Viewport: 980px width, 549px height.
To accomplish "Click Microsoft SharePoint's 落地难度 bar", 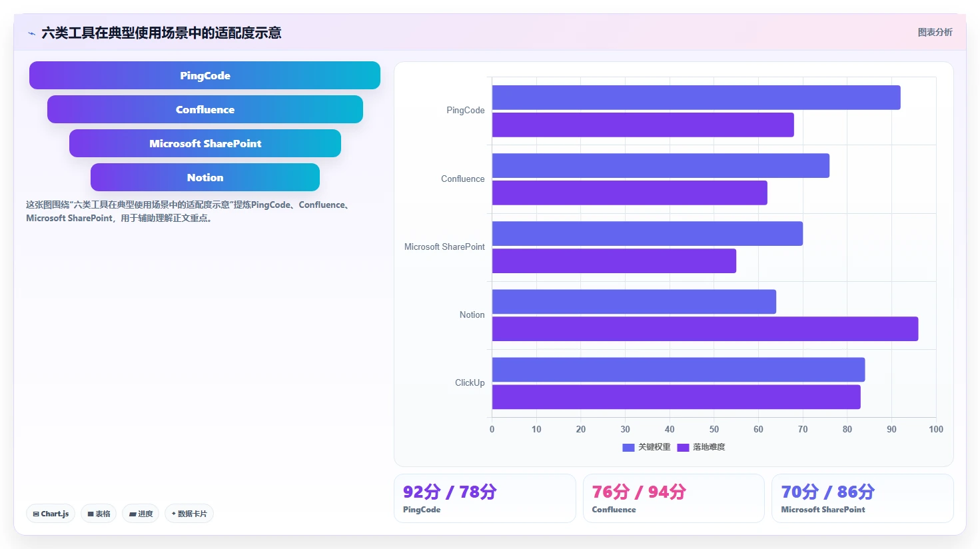I will point(614,261).
